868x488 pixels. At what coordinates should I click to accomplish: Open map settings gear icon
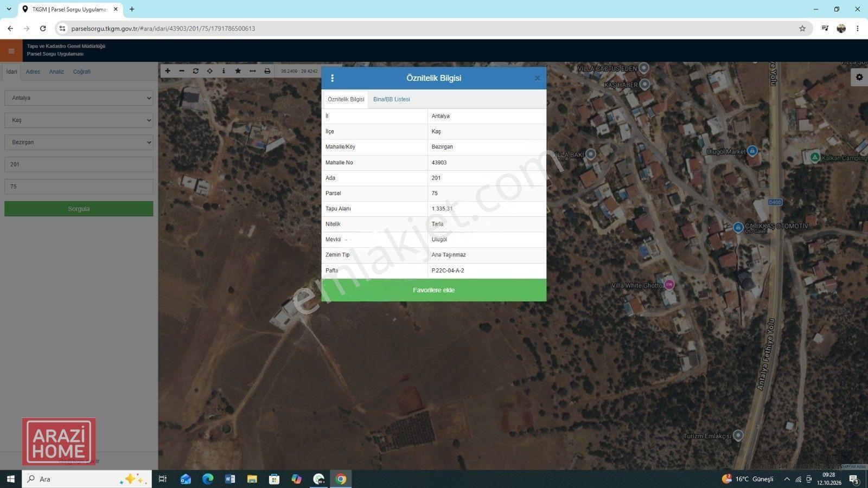pyautogui.click(x=859, y=77)
